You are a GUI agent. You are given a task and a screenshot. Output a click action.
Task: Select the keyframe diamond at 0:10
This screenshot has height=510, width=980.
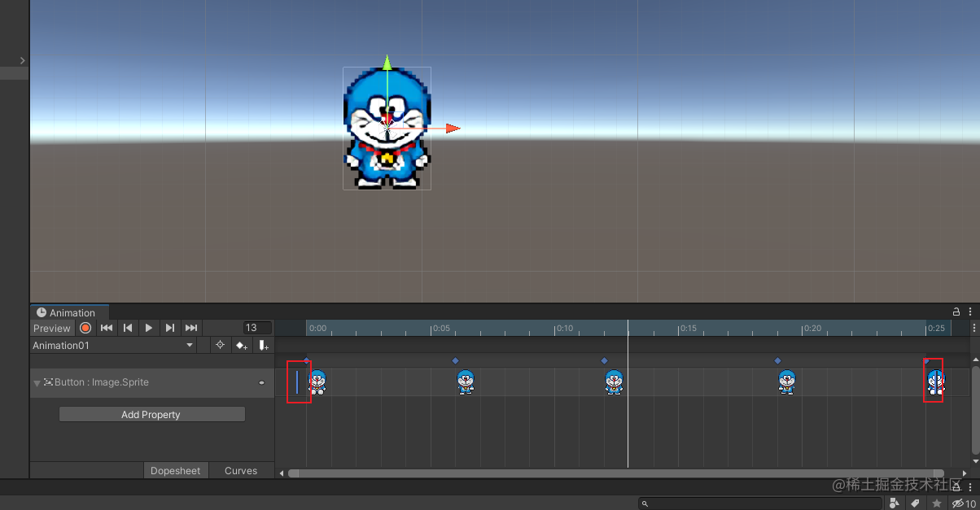(x=604, y=360)
